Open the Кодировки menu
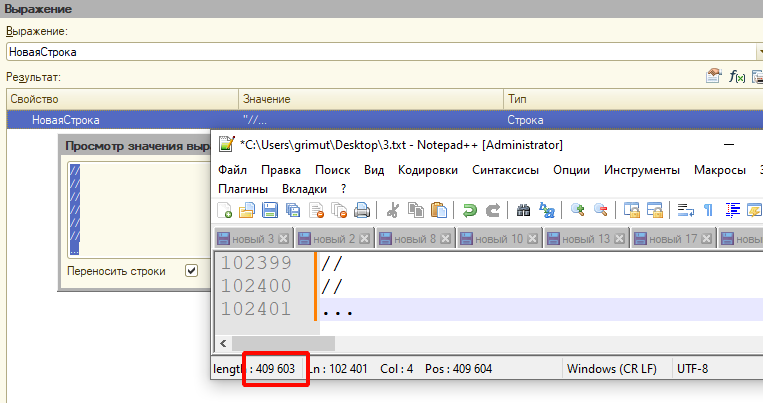The width and height of the screenshot is (763, 403). click(x=428, y=170)
